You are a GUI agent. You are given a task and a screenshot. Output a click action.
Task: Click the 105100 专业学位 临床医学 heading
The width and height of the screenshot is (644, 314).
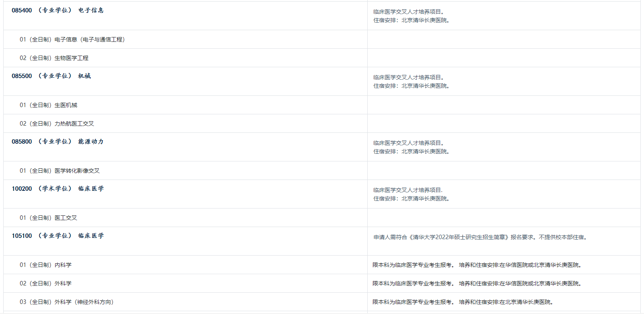click(x=58, y=236)
